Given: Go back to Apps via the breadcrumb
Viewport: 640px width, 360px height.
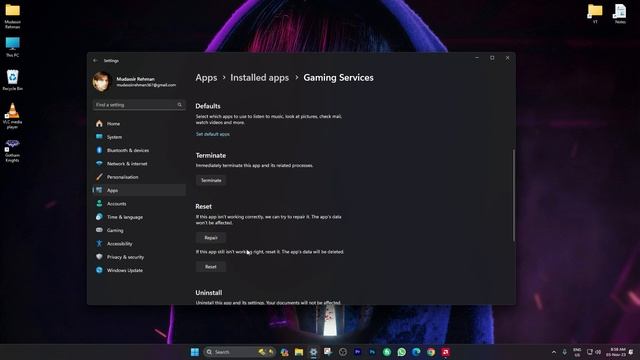Looking at the screenshot, I should point(206,78).
